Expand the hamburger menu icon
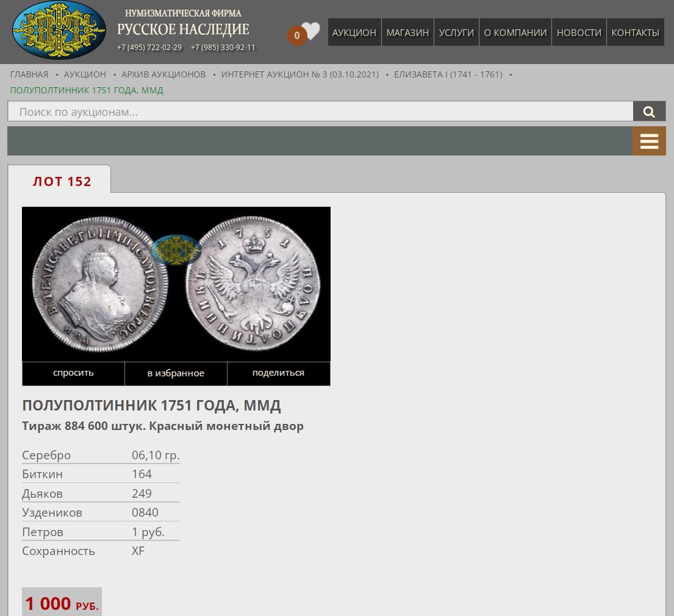Viewport: 674px width, 616px height. (x=649, y=141)
